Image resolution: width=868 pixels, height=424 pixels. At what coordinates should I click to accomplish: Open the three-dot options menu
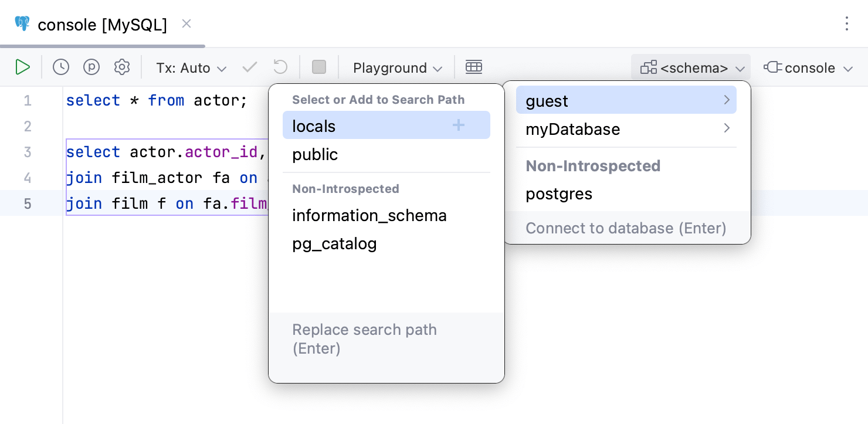(847, 23)
